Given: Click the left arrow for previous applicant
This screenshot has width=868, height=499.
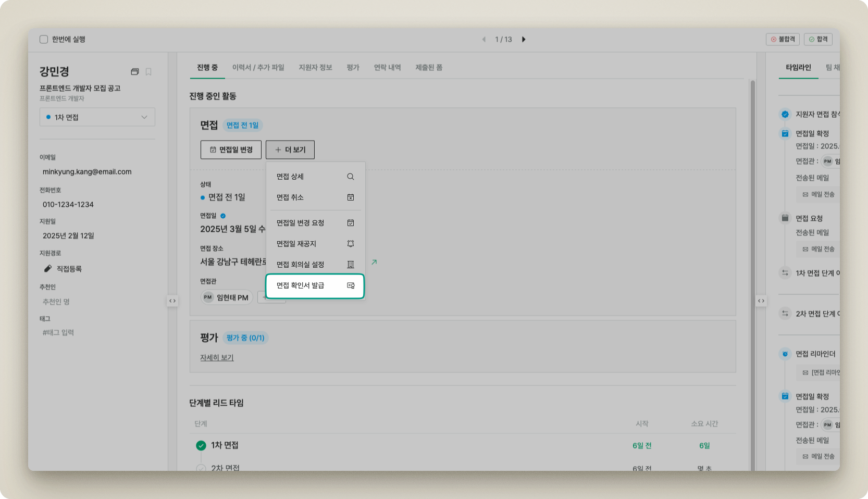Looking at the screenshot, I should pyautogui.click(x=483, y=39).
